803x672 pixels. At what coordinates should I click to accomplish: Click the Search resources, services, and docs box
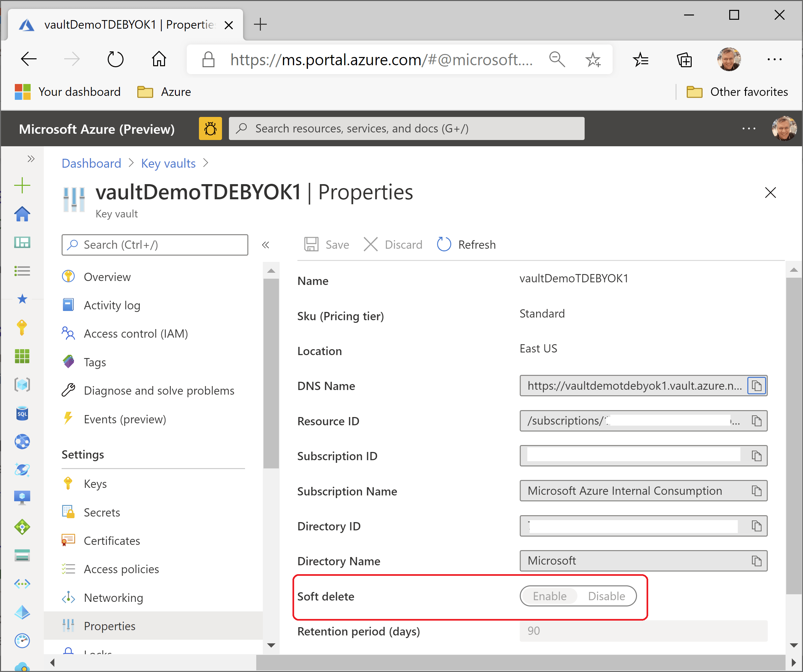[406, 128]
